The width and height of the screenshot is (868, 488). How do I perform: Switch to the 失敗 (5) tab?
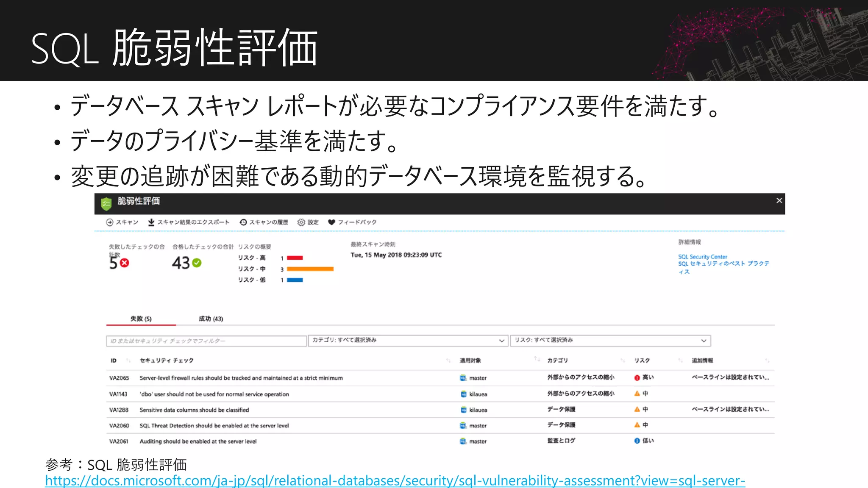141,319
